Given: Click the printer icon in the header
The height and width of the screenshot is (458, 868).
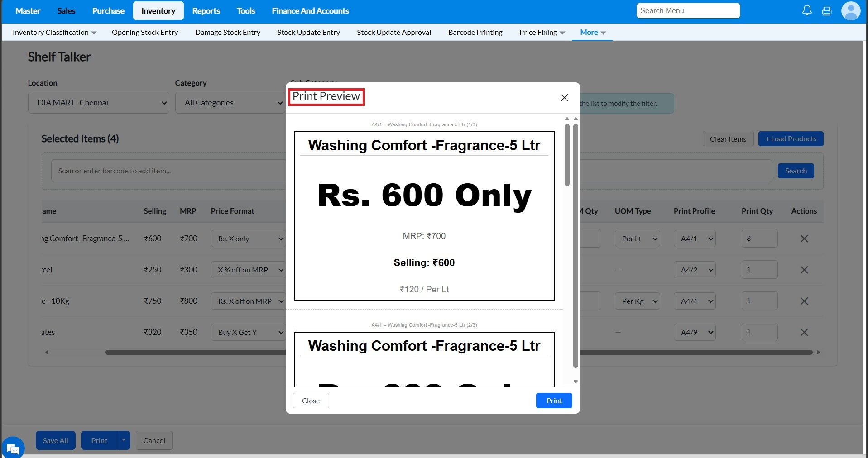Looking at the screenshot, I should [827, 11].
